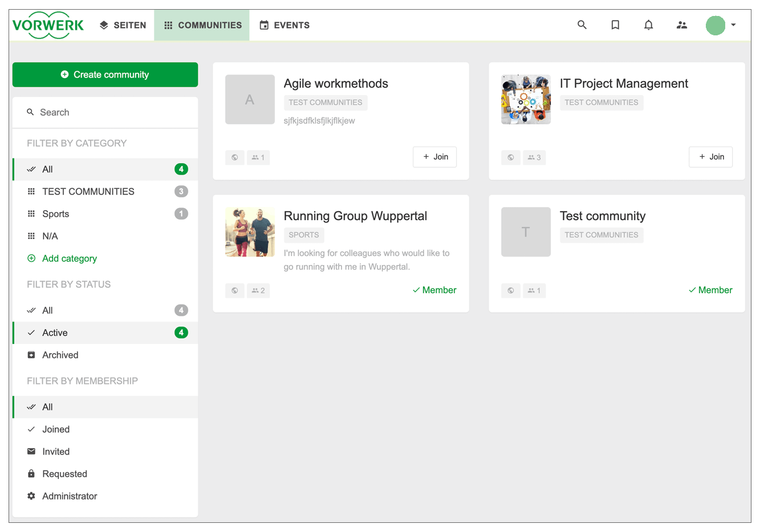Click Add category in the sidebar
Image resolution: width=760 pixels, height=532 pixels.
coord(69,258)
